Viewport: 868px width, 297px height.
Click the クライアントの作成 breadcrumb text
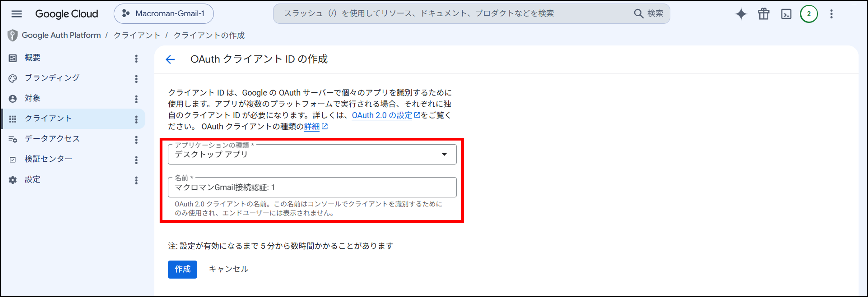[x=209, y=35]
